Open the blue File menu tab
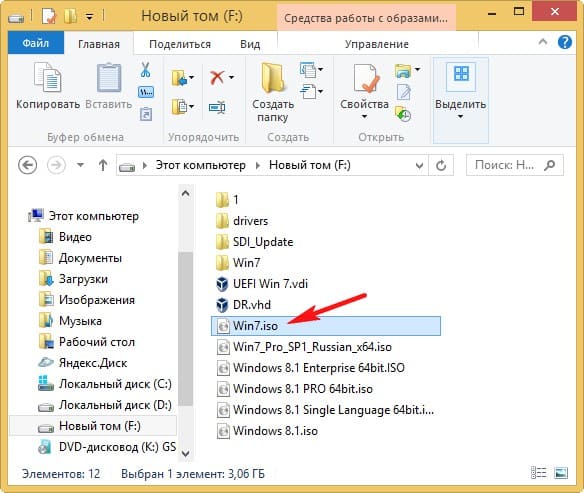Screen dimensions: 584x493 pos(36,43)
